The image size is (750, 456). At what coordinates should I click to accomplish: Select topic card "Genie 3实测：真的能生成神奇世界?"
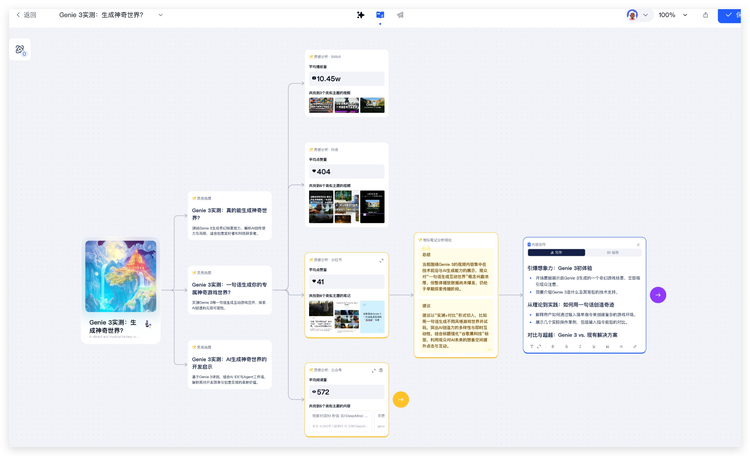(x=230, y=216)
